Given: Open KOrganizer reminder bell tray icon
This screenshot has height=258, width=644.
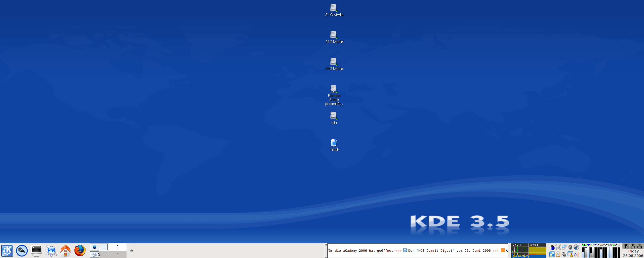Looking at the screenshot, I should pos(570,254).
